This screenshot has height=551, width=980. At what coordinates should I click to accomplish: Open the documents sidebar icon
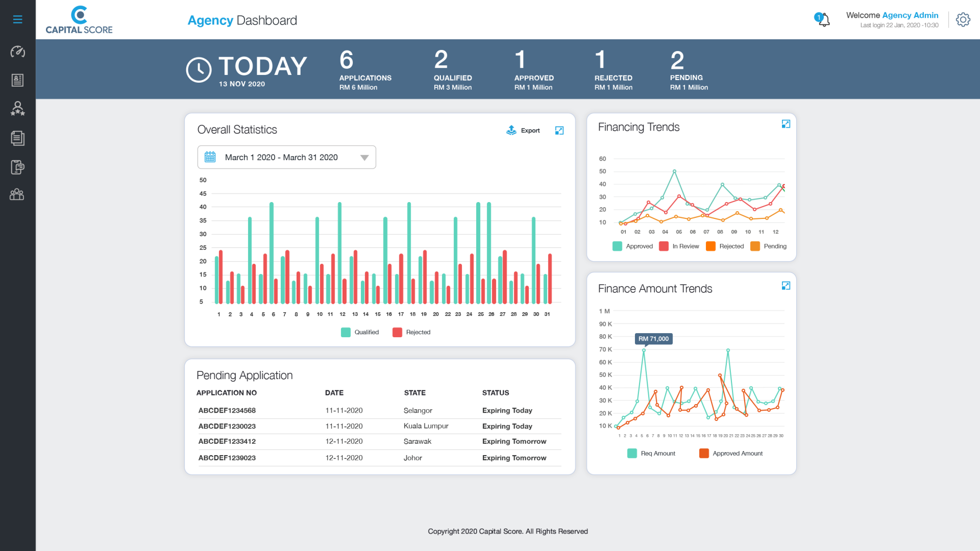click(x=17, y=138)
